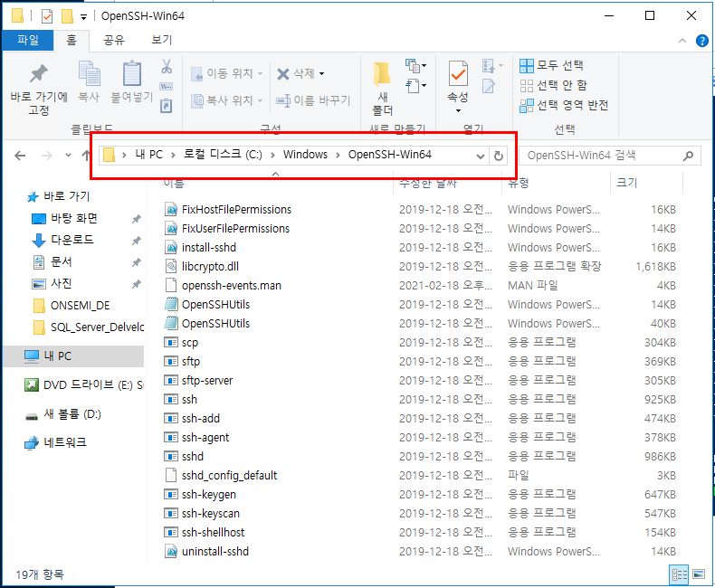Click the scissors cut icon
Viewport: 715px width, 588px height.
(x=167, y=67)
